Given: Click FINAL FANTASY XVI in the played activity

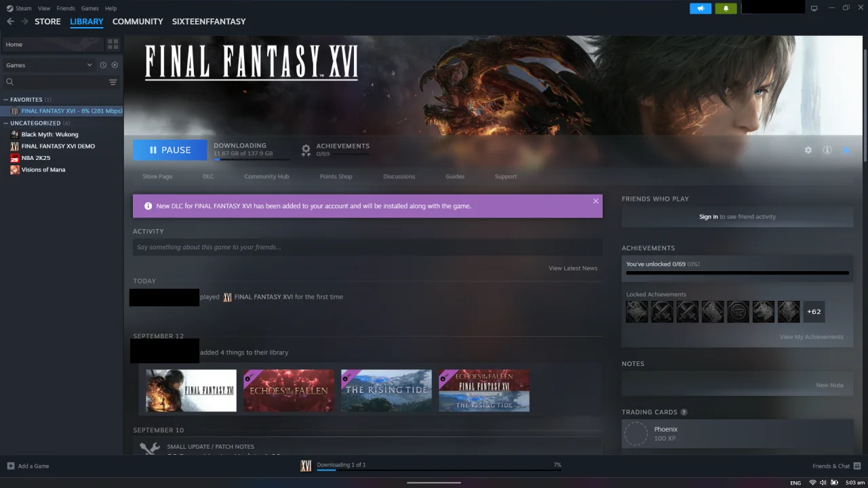Looking at the screenshot, I should point(264,297).
